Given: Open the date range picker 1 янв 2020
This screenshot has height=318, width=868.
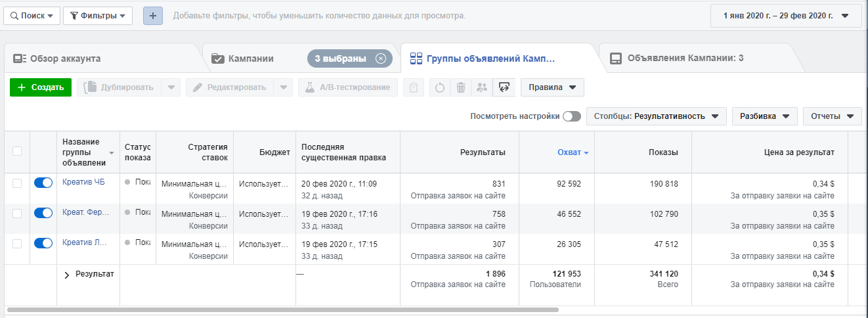Looking at the screenshot, I should click(786, 16).
